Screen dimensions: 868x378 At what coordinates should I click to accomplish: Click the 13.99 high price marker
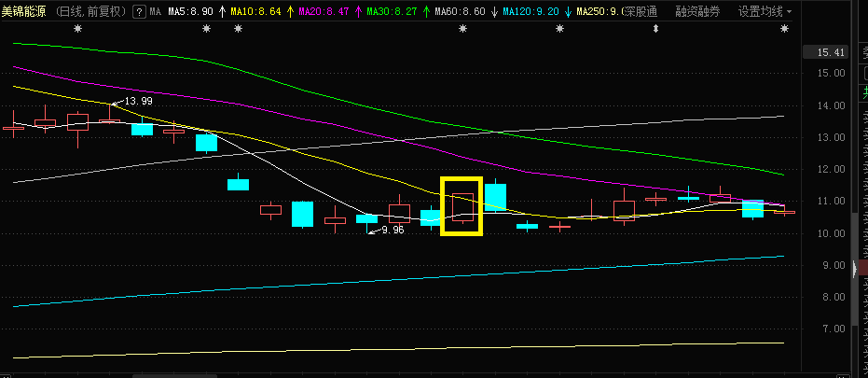[x=137, y=101]
